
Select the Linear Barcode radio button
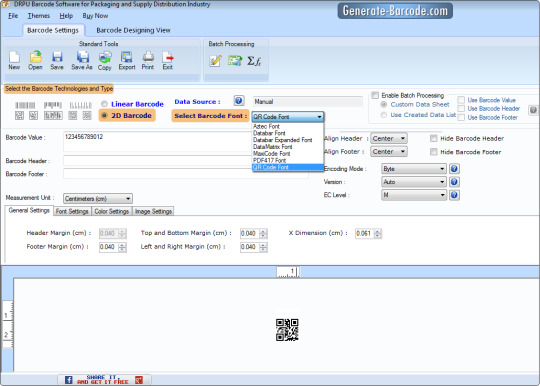[104, 104]
